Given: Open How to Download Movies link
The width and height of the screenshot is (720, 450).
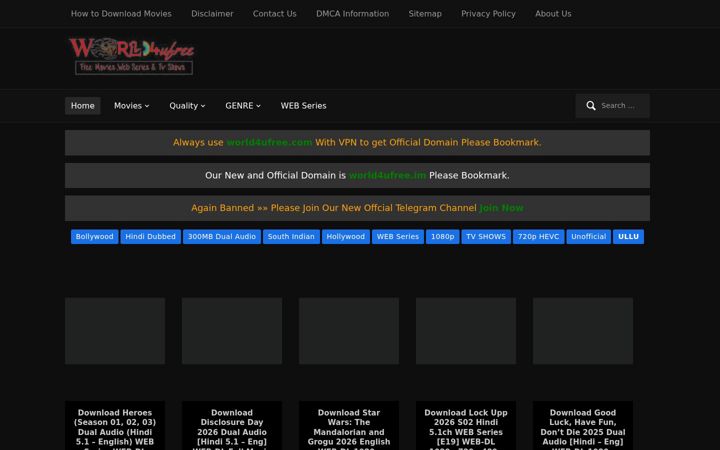Looking at the screenshot, I should (121, 14).
